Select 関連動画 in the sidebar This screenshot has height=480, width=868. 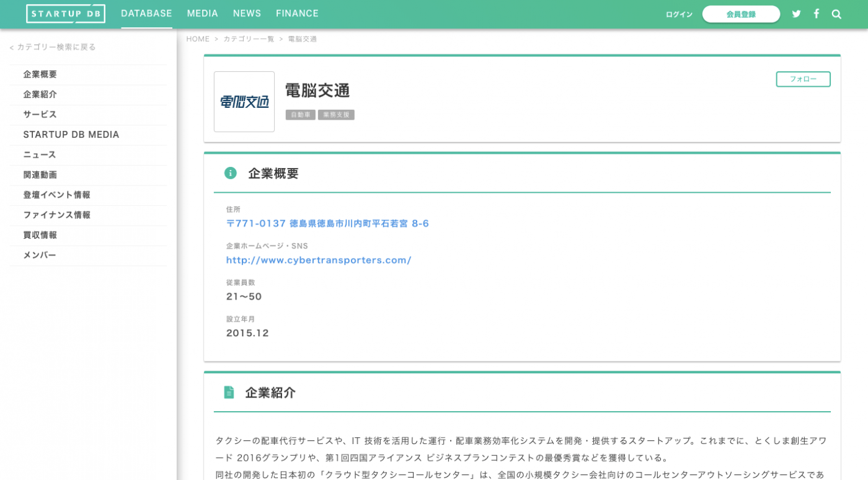pyautogui.click(x=88, y=175)
